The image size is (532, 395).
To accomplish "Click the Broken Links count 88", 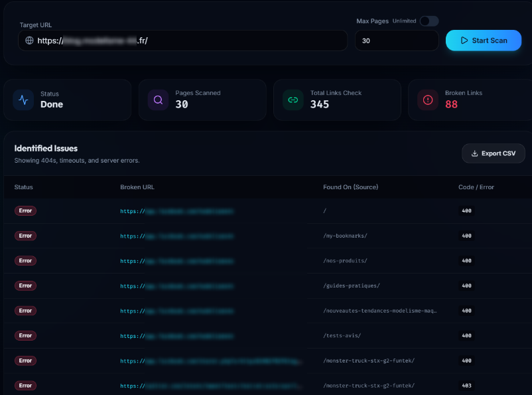I will pos(451,104).
